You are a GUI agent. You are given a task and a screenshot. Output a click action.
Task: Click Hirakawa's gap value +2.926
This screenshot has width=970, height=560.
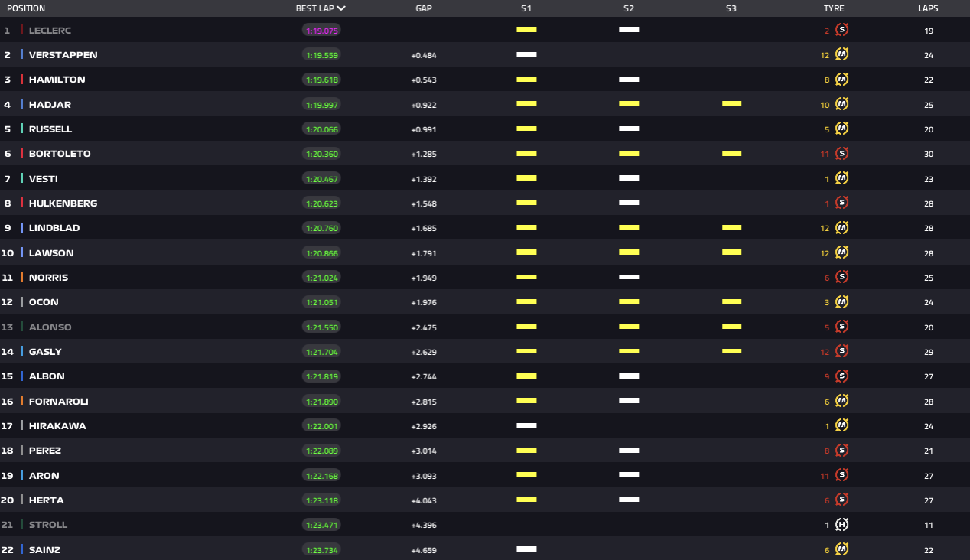pos(424,426)
